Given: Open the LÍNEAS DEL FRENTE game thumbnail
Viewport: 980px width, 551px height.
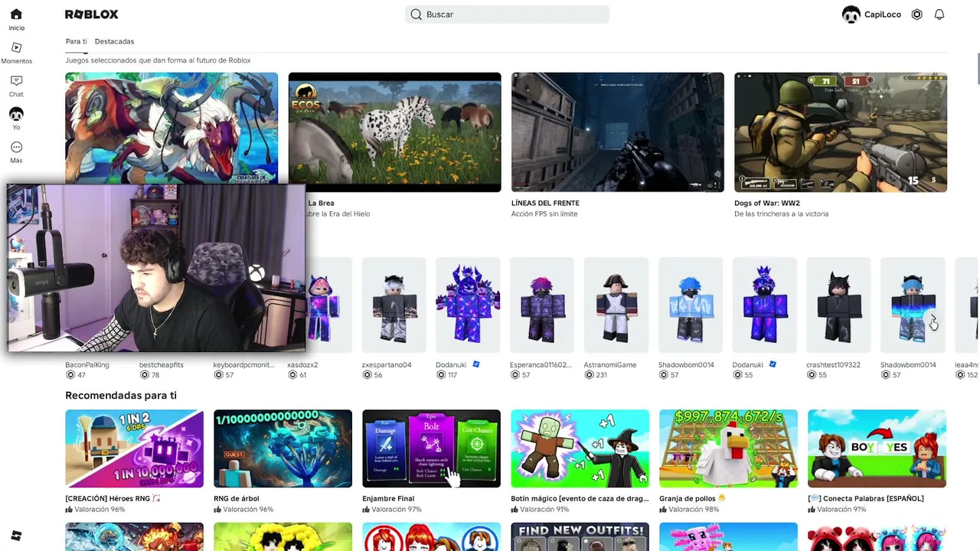Looking at the screenshot, I should (x=618, y=132).
